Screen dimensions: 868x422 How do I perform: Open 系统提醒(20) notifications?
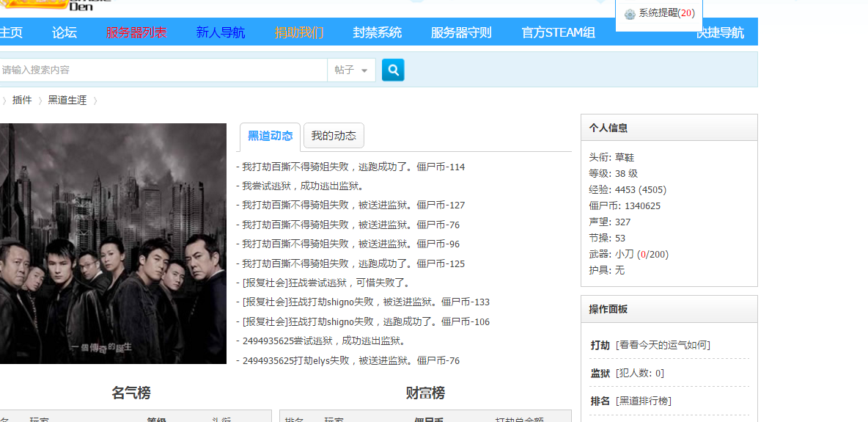click(666, 13)
